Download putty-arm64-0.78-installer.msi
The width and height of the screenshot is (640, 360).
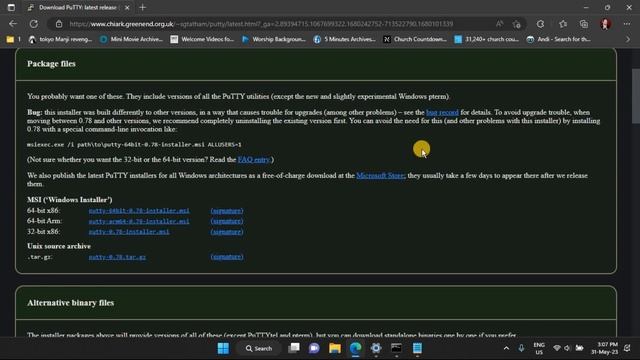(x=139, y=221)
